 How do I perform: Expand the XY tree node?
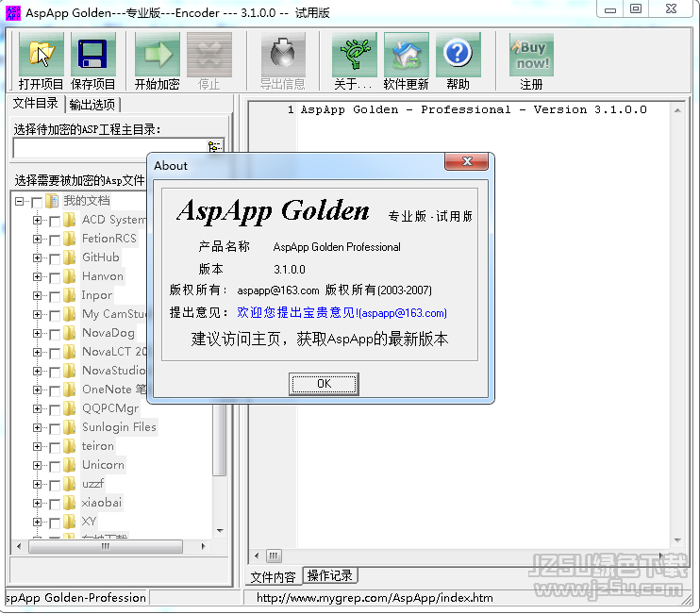coord(37,522)
